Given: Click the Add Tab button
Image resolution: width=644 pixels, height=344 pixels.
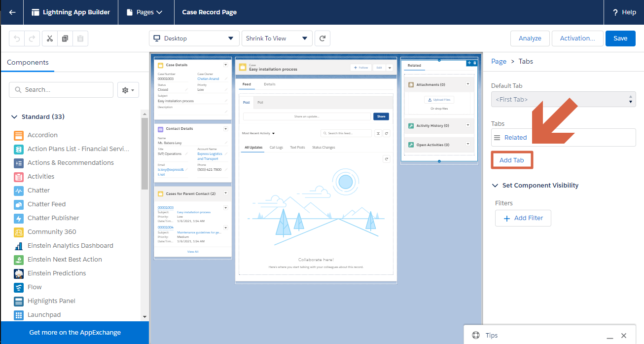Looking at the screenshot, I should point(511,160).
